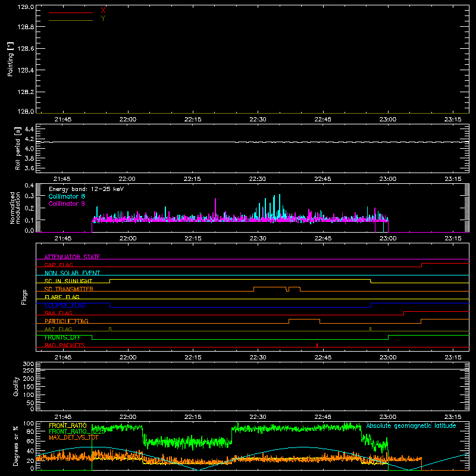476x476 pixels.
Task: Click the "128.6" pointing axis tick label
Action: [x=26, y=49]
